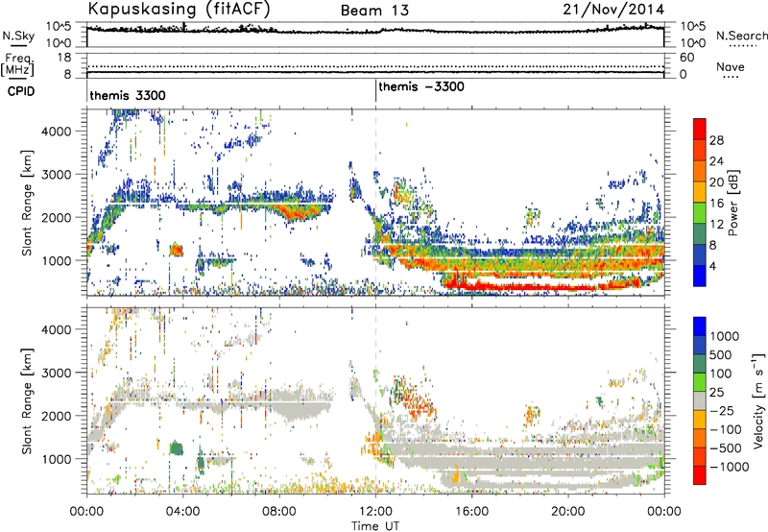
Task: Click the '08:00' time axis label
Action: pyautogui.click(x=279, y=512)
